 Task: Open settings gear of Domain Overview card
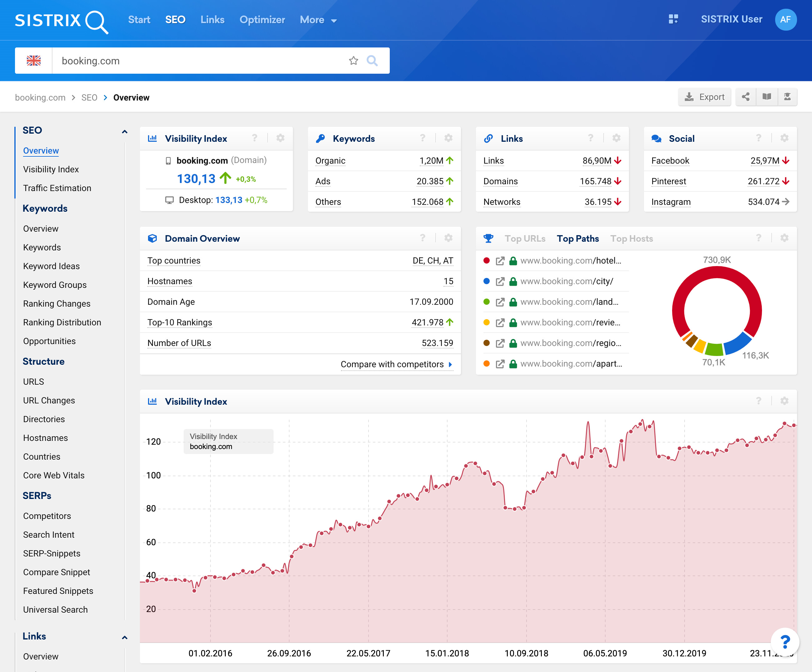448,238
